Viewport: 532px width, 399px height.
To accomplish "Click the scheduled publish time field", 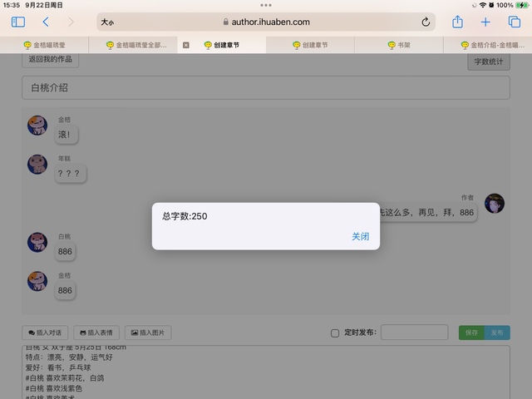I will pos(415,332).
